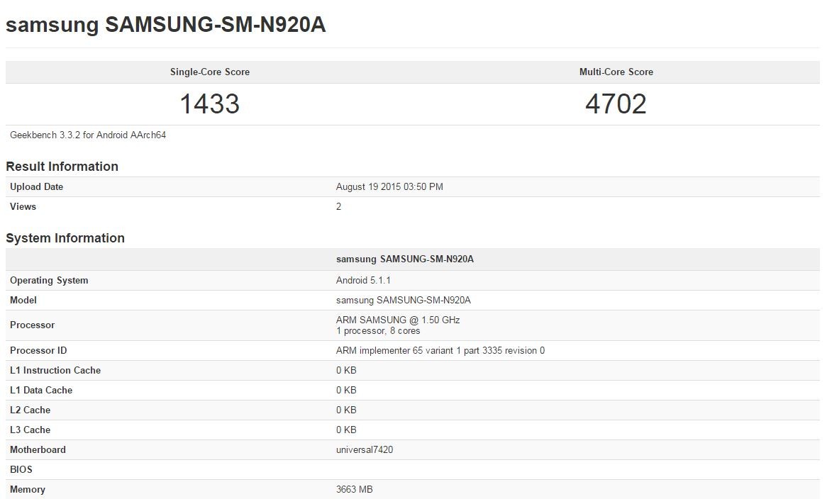
Task: Click the single-core score value 1433
Action: [210, 103]
